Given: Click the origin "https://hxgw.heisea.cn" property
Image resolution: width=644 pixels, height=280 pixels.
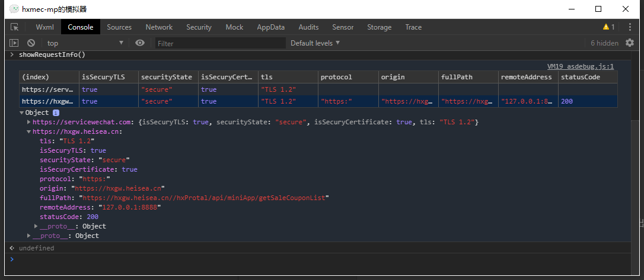Looking at the screenshot, I should (102, 188).
